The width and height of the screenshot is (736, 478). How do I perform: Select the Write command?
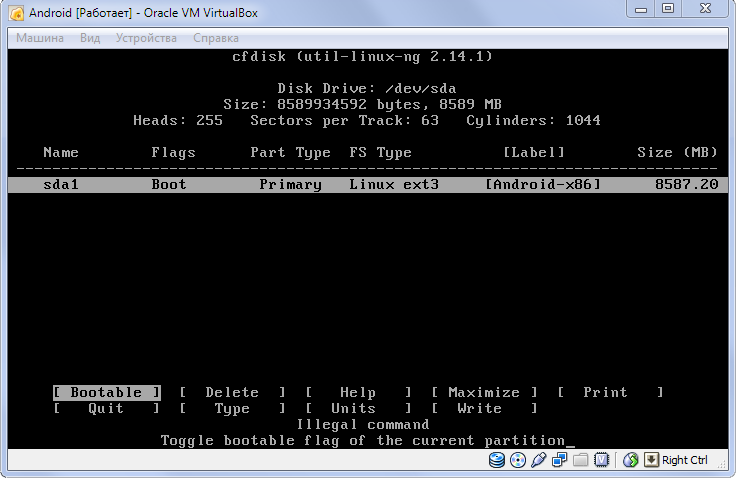click(484, 409)
